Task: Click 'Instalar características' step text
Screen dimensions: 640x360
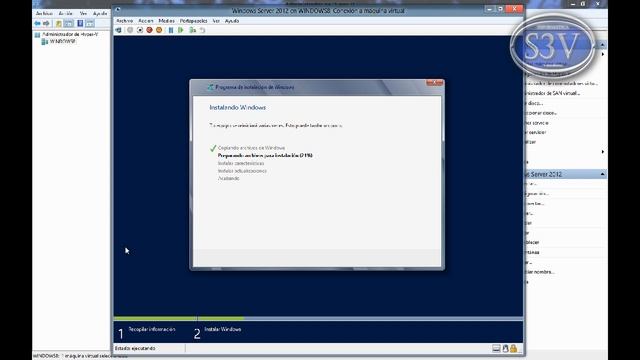Action: click(x=241, y=163)
